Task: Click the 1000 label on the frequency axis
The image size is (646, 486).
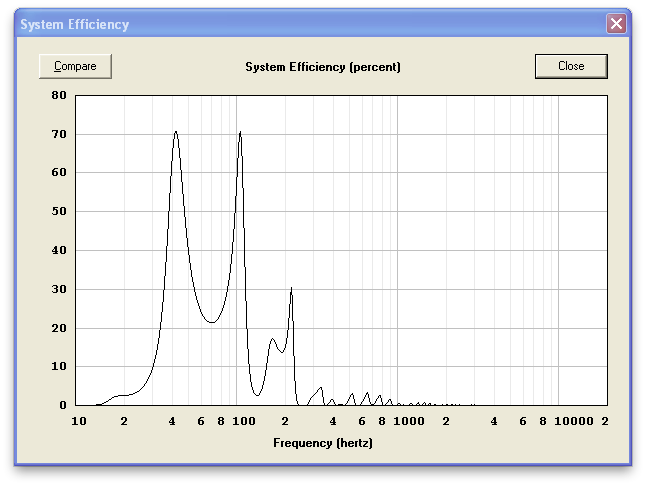Action: coord(409,421)
